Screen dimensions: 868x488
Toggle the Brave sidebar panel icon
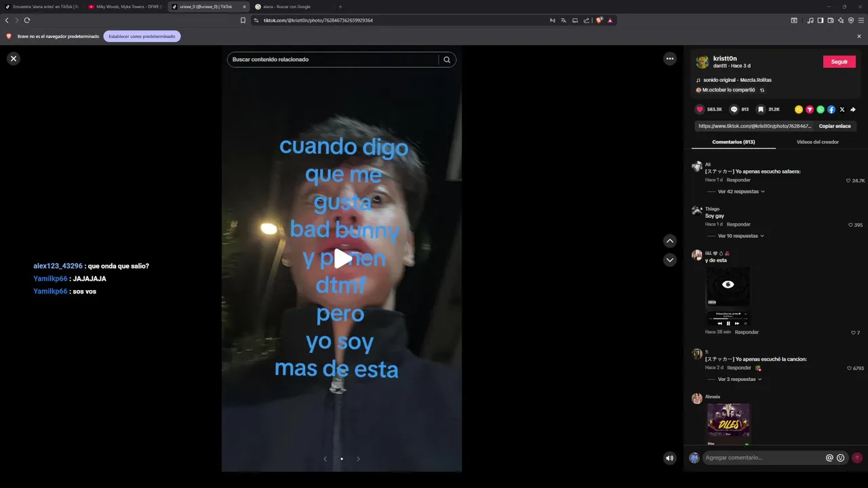tap(821, 20)
